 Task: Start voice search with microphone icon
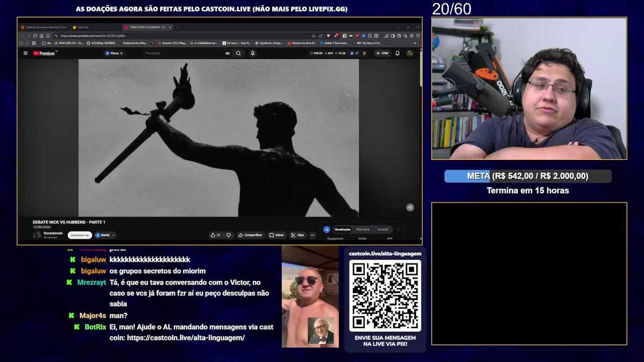(253, 53)
